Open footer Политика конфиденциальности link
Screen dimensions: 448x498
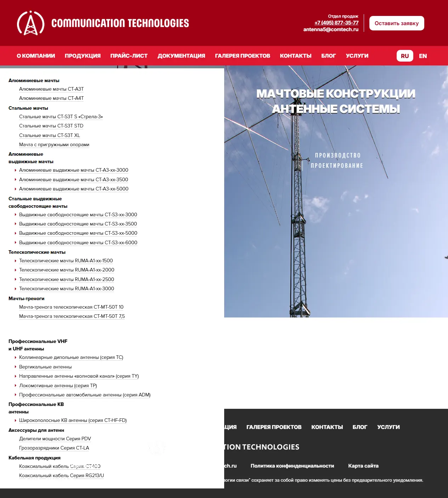click(x=292, y=466)
